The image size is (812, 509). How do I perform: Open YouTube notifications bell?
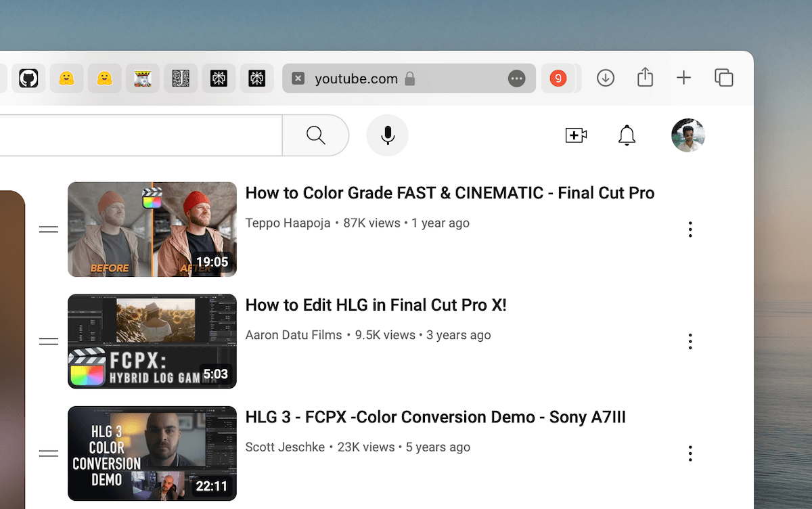pos(627,135)
